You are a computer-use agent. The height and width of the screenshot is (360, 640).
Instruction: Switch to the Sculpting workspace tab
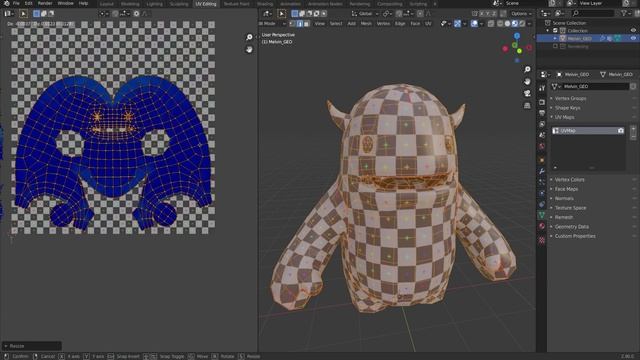coord(179,4)
